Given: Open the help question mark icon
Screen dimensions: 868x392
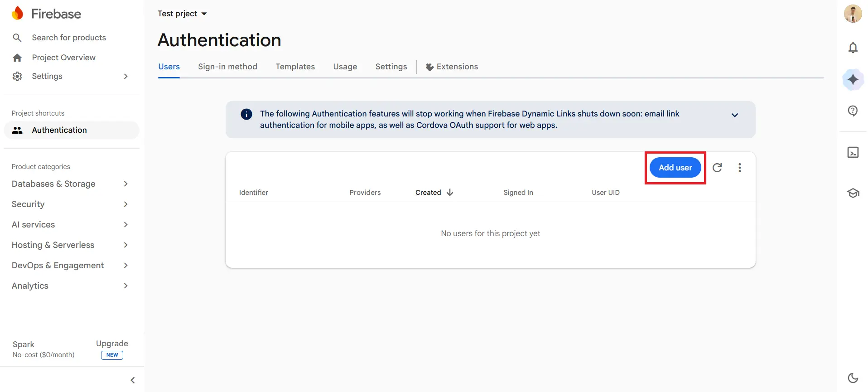Looking at the screenshot, I should 853,111.
